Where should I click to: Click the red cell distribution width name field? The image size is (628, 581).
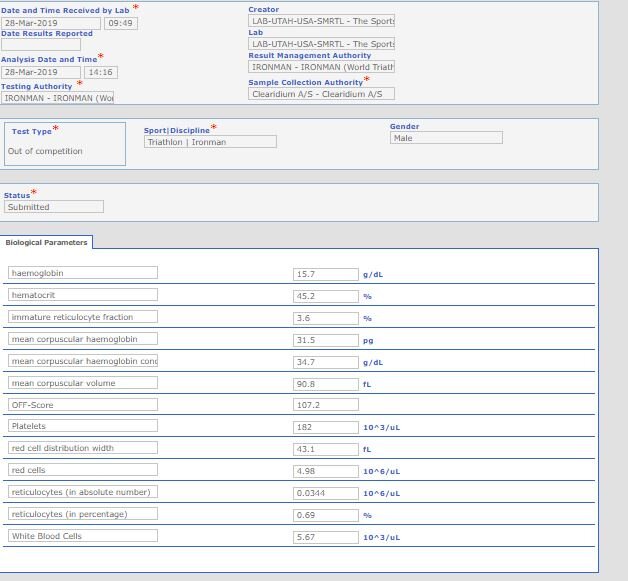(83, 448)
